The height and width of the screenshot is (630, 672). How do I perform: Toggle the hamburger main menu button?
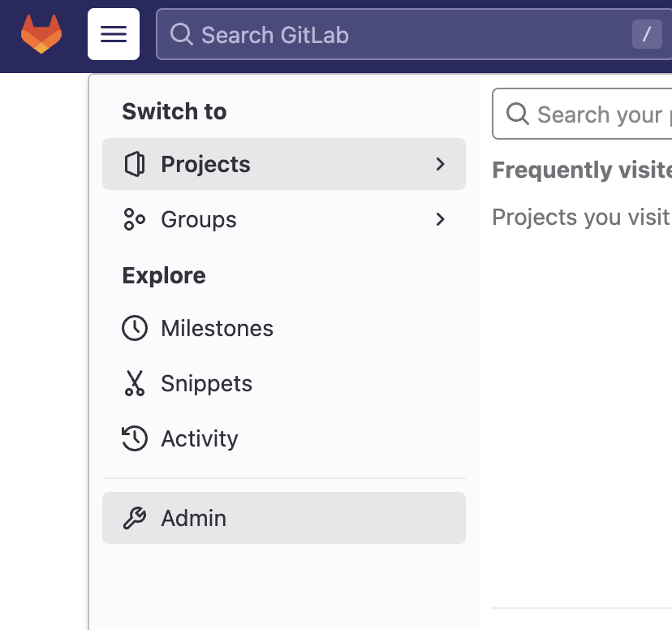[114, 34]
